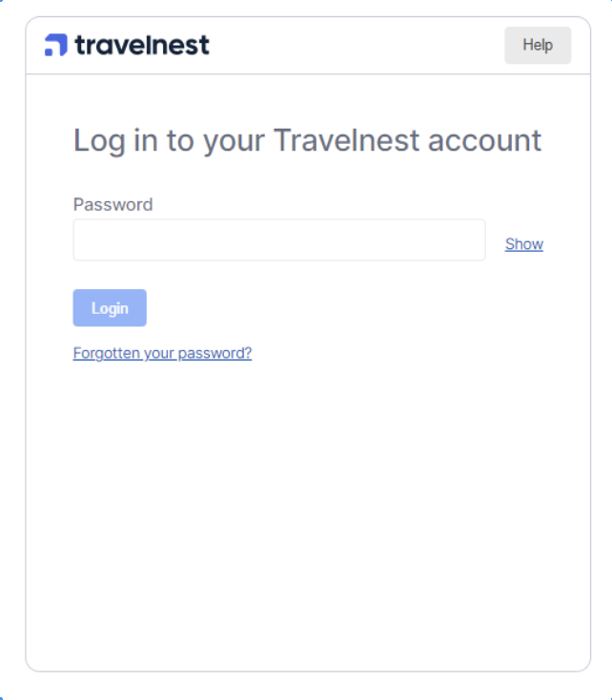Image resolution: width=612 pixels, height=700 pixels.
Task: Enable password visibility with Show
Action: tap(524, 244)
